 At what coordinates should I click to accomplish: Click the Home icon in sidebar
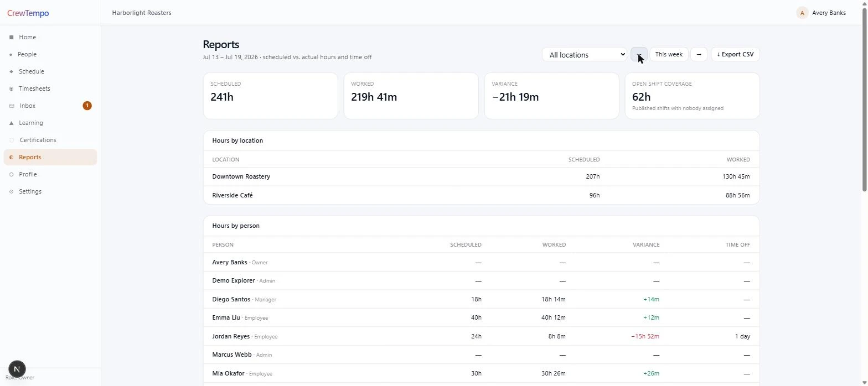(12, 37)
